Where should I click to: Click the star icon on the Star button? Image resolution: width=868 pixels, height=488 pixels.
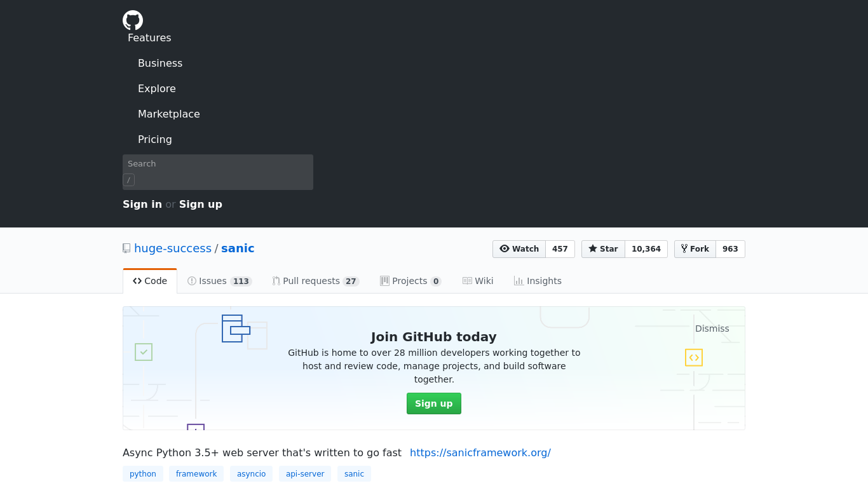(x=592, y=248)
